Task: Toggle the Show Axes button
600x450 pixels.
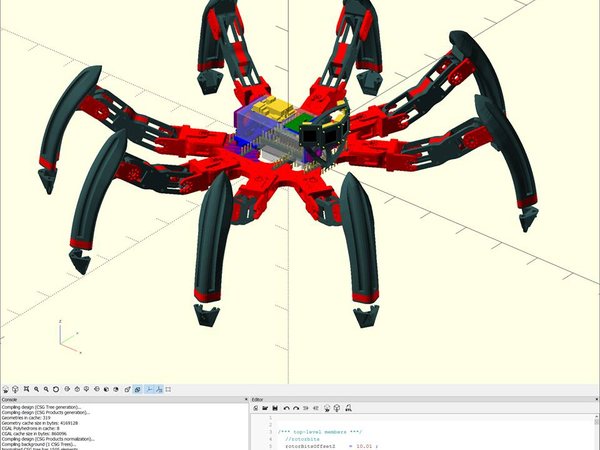Action: click(149, 389)
